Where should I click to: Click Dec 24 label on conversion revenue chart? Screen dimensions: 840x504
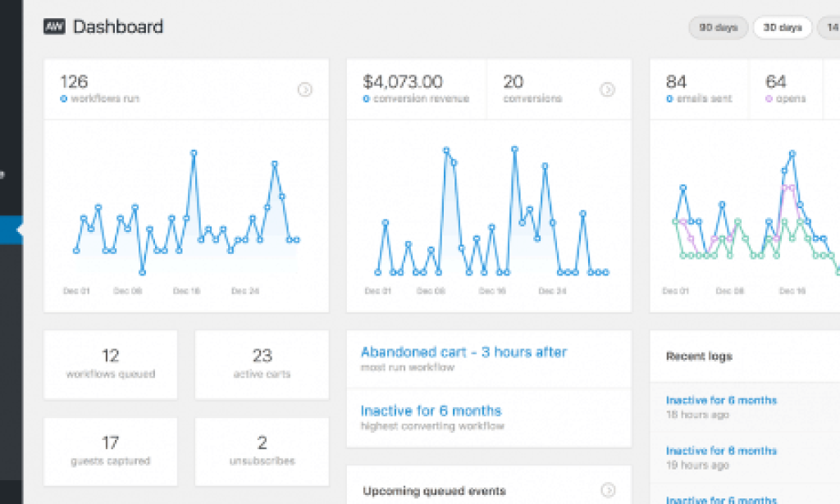tap(552, 291)
